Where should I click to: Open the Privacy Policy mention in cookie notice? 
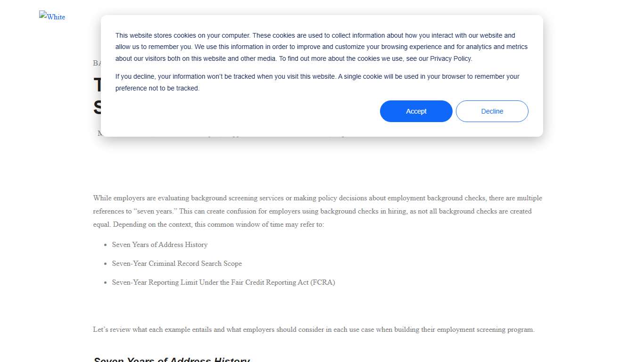click(x=450, y=58)
